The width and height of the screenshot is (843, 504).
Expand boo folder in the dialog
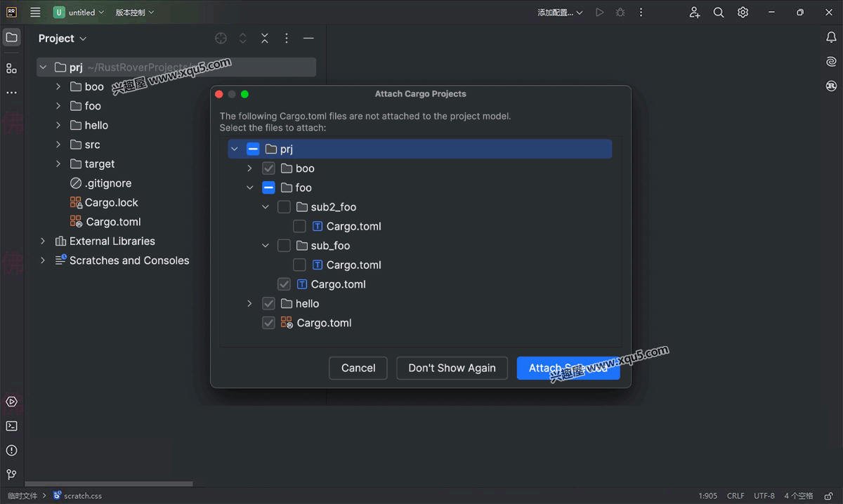(249, 168)
